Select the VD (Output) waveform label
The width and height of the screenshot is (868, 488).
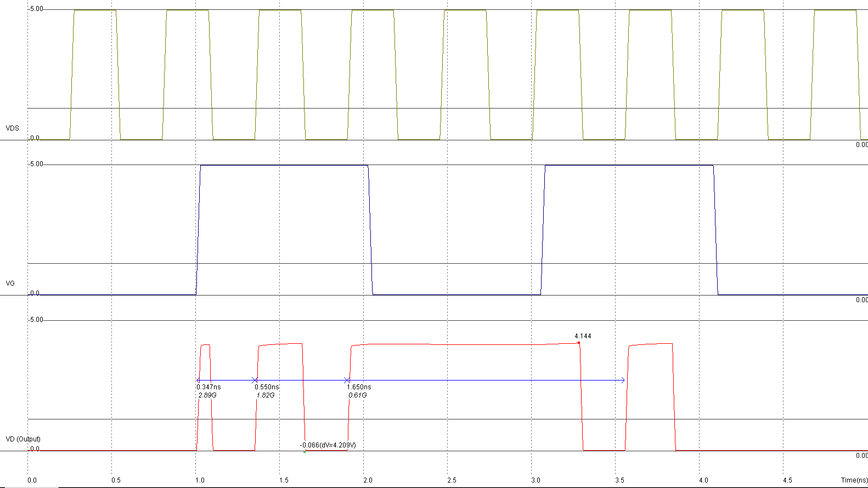coord(23,439)
